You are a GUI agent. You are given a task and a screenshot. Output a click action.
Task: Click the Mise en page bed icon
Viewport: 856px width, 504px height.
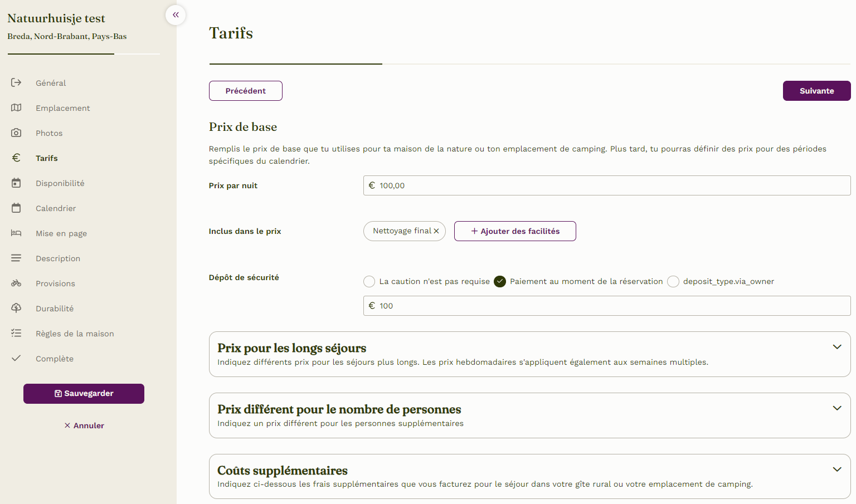[16, 233]
